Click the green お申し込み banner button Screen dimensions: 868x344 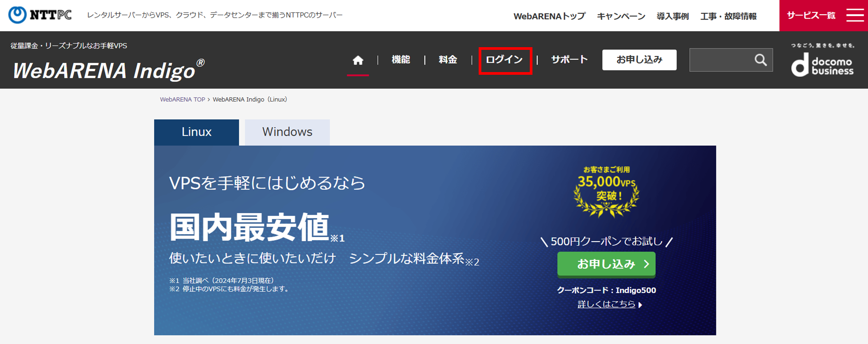(606, 264)
